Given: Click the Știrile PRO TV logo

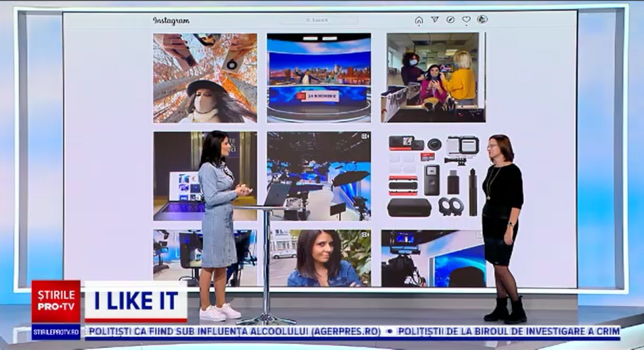Looking at the screenshot, I should click(x=56, y=301).
